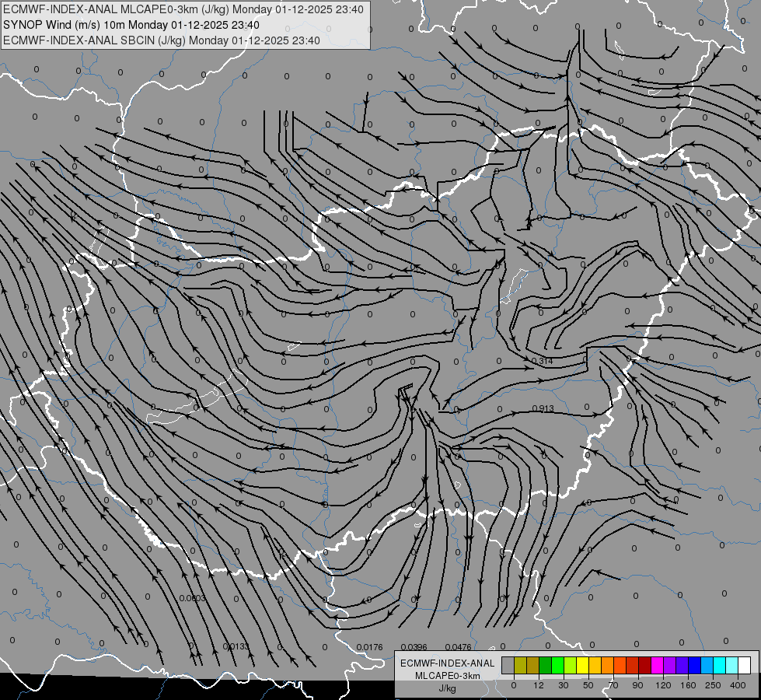Click the 160 tick label on legend
The height and width of the screenshot is (700, 761).
point(688,685)
